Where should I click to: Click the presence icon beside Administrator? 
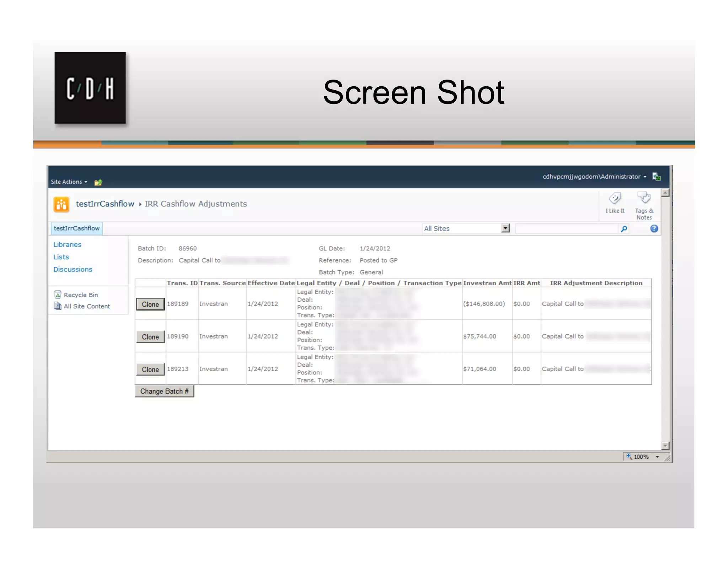[x=657, y=177]
